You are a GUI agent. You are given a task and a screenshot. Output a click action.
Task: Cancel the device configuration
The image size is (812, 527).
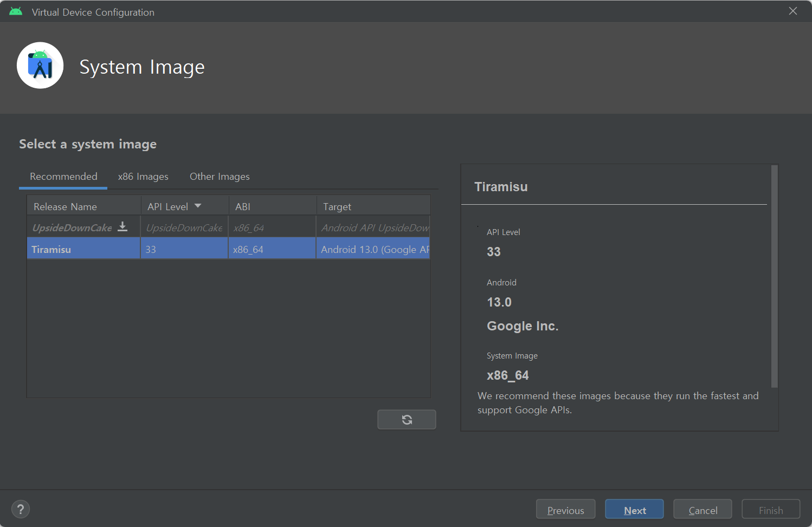coord(703,510)
